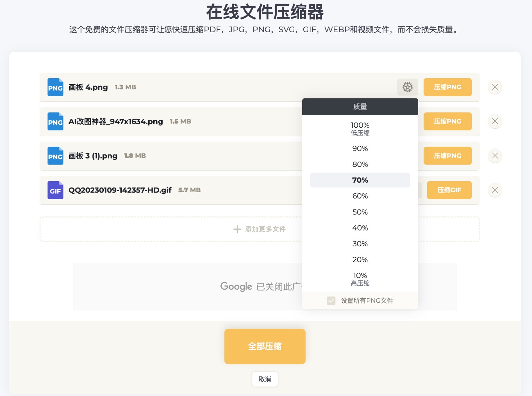
Task: Click the PNG icon for AI改图神器_947x1634.png
Action: pos(55,121)
